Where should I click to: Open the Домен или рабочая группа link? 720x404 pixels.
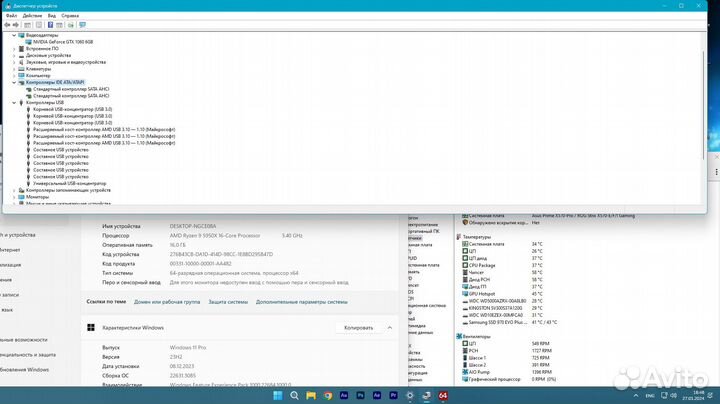167,302
